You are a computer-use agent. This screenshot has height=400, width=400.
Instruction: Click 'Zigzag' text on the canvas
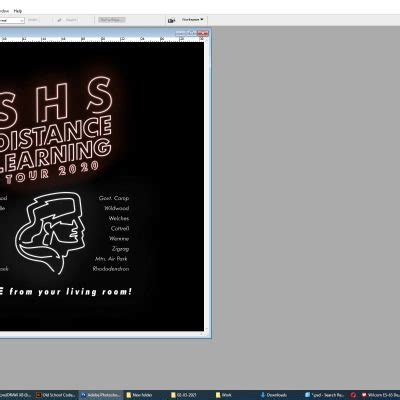pyautogui.click(x=120, y=249)
